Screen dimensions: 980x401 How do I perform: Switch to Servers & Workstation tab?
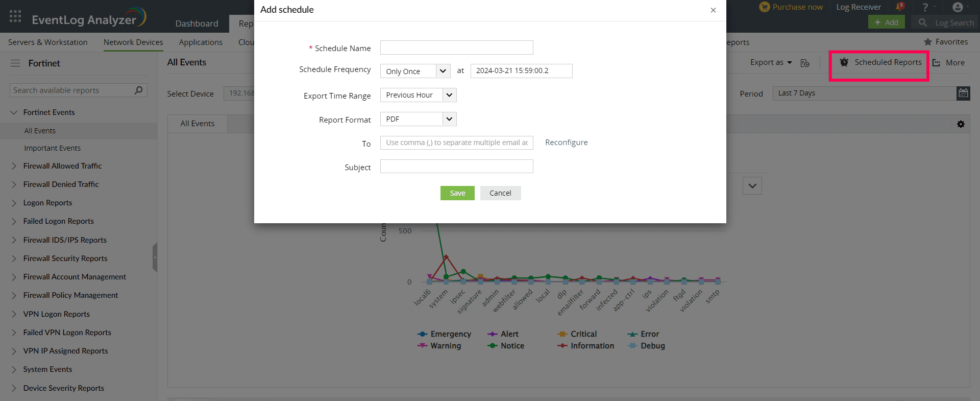tap(48, 42)
